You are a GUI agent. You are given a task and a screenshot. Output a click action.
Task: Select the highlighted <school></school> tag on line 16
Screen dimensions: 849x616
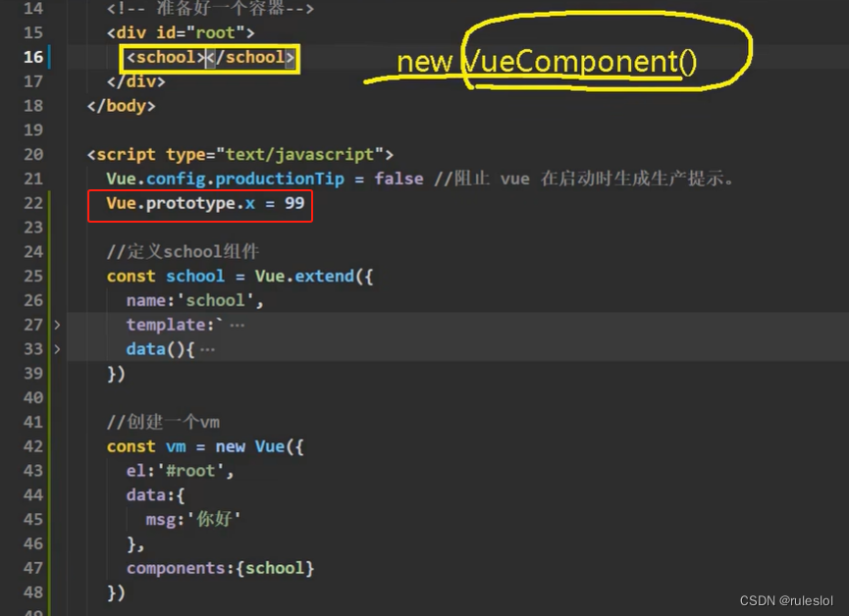coord(207,57)
